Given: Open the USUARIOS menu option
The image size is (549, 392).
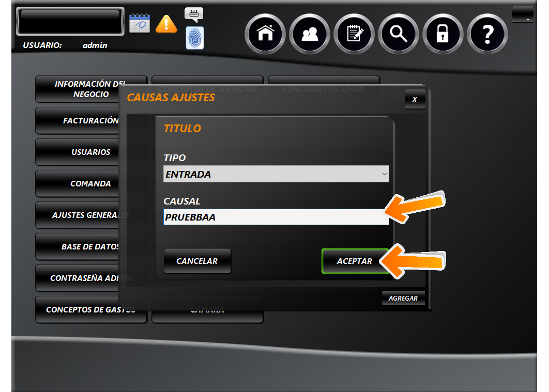Looking at the screenshot, I should (78, 152).
